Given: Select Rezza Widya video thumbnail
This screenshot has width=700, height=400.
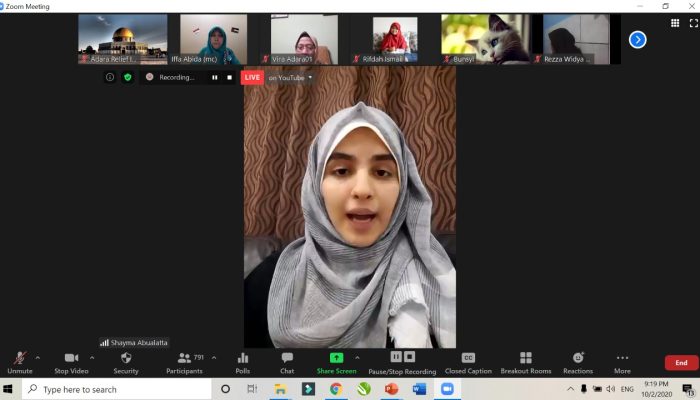Looking at the screenshot, I should (x=576, y=39).
